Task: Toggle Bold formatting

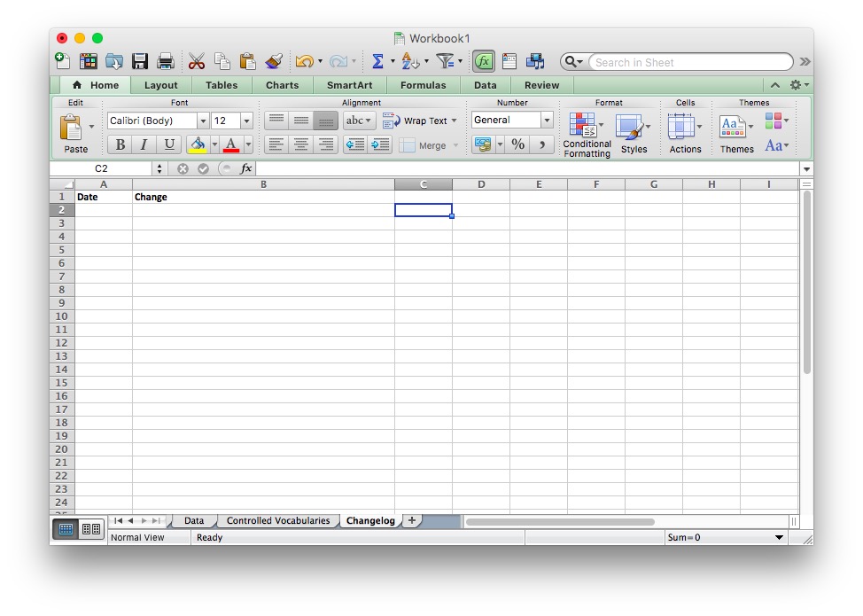Action: [x=120, y=144]
